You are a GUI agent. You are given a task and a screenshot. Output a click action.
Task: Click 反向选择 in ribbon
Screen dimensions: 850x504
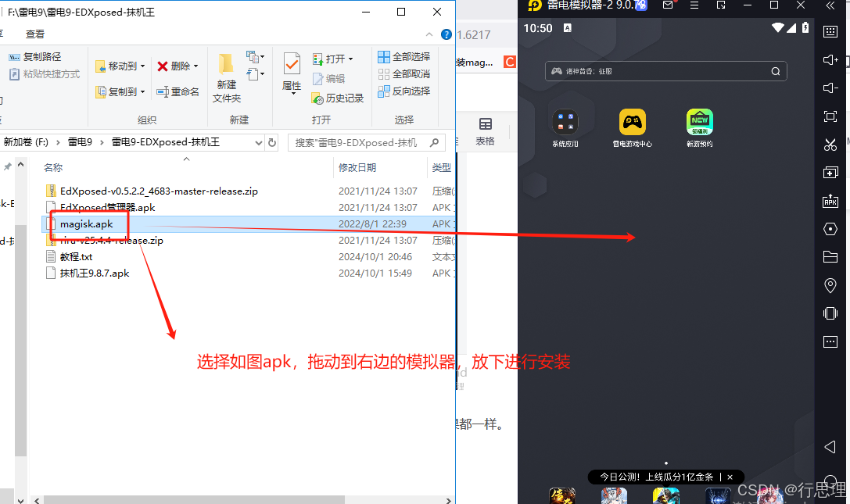coord(403,91)
